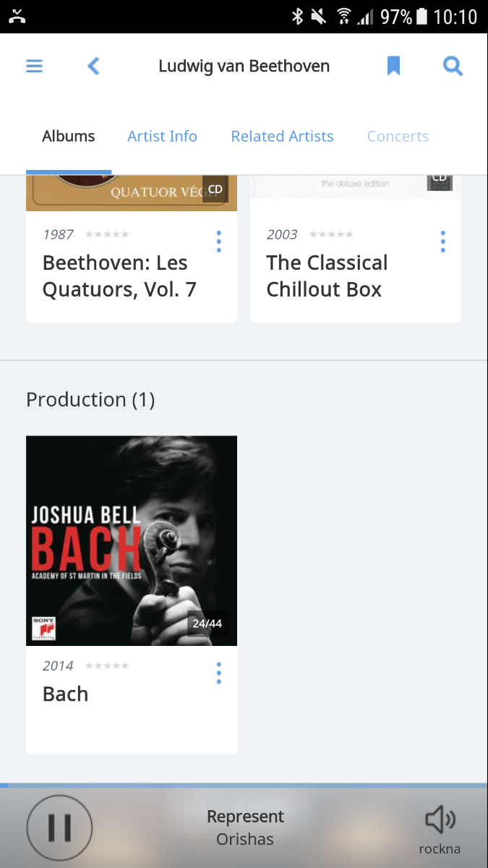Open the Concerts tab
488x868 pixels.
pyautogui.click(x=398, y=136)
